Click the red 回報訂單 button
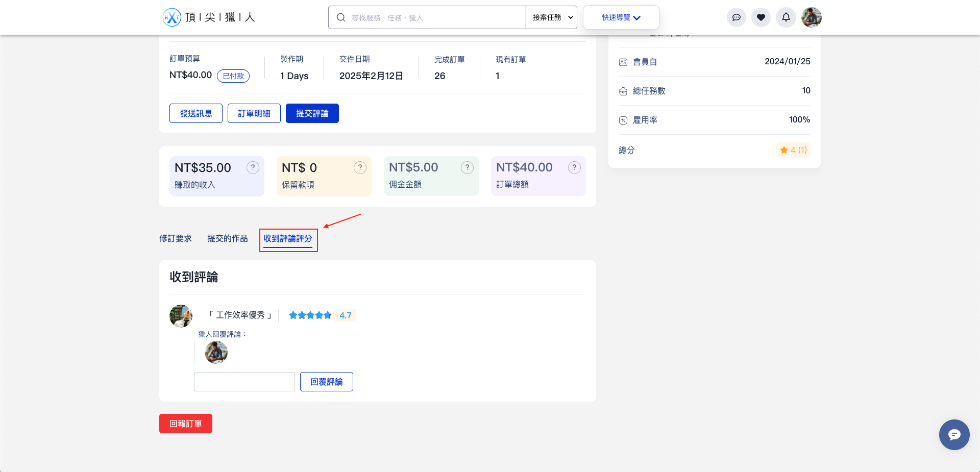Image resolution: width=980 pixels, height=472 pixels. click(x=186, y=424)
